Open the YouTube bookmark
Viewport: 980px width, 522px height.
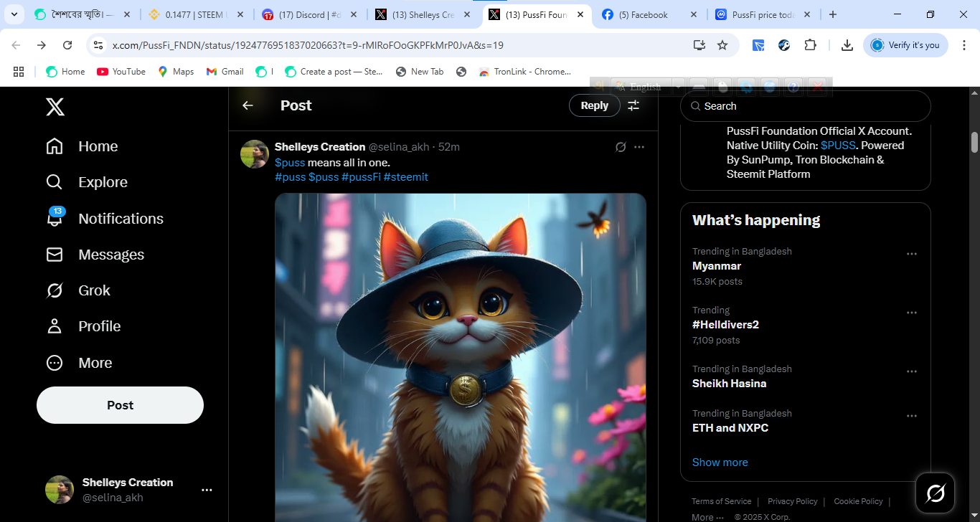pyautogui.click(x=121, y=72)
